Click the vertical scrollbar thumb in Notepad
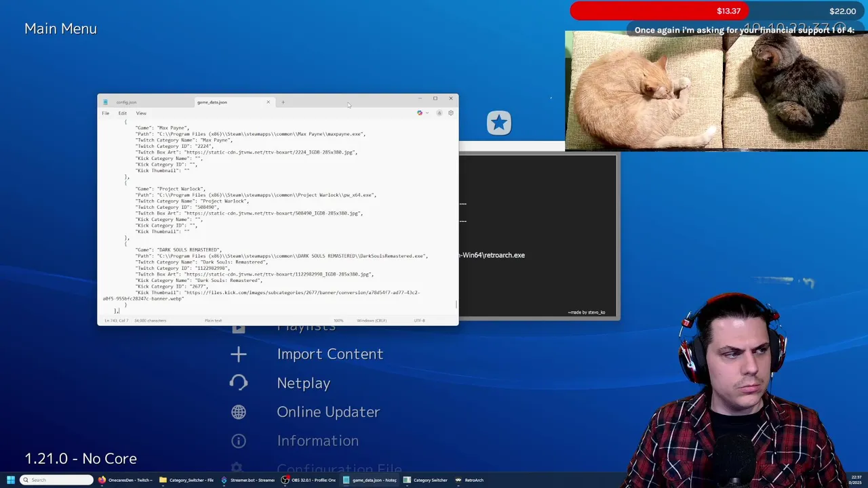Viewport: 868px width, 488px height. 456,304
